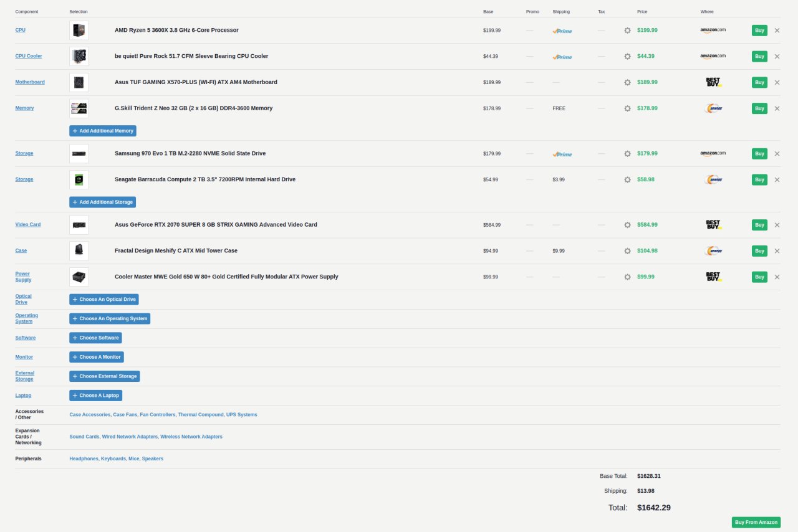Open Asus TUF GAMING X570-PLUS product name
The width and height of the screenshot is (798, 532).
(196, 82)
